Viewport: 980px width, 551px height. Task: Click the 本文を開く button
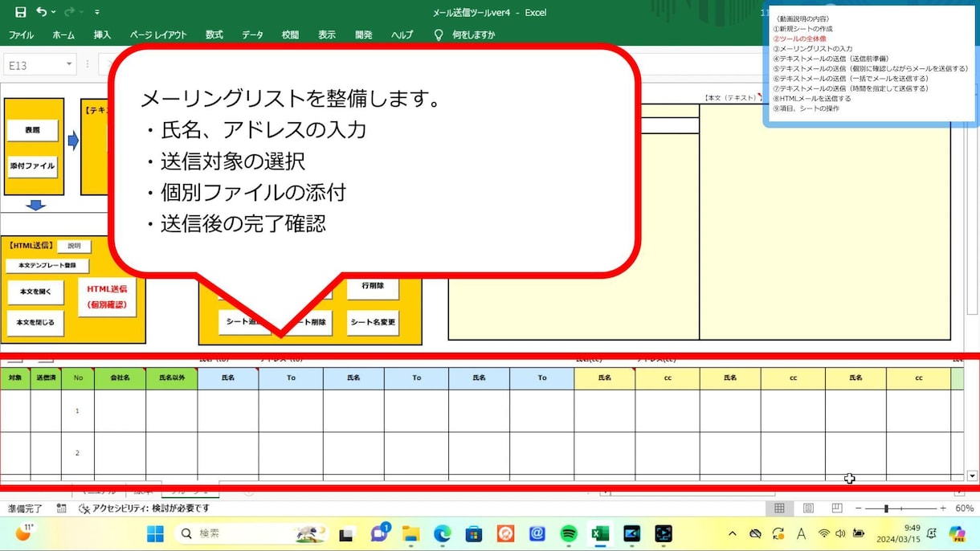(35, 292)
